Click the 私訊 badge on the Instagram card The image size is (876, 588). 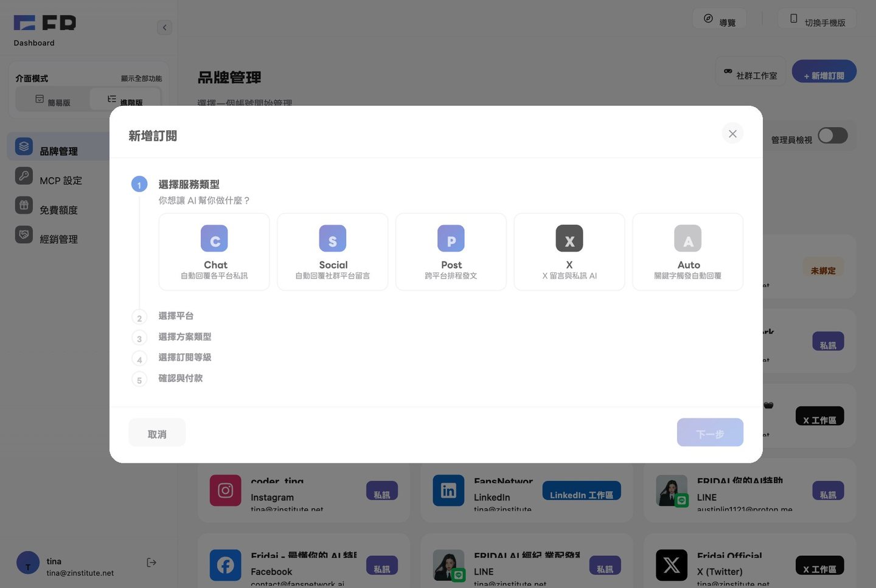point(382,491)
